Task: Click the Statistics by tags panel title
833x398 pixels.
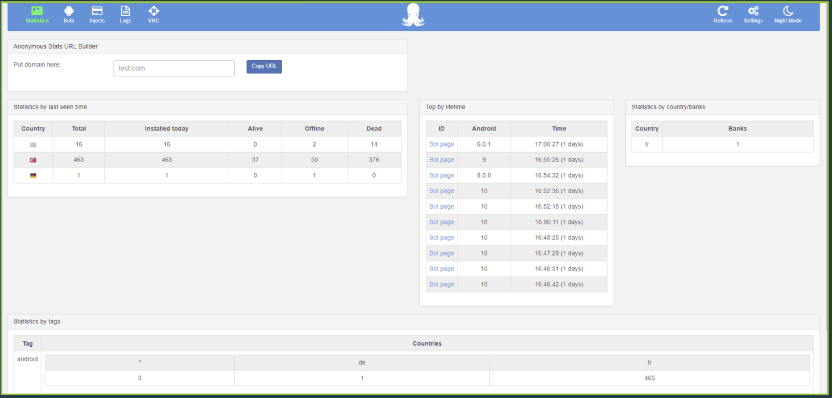Action: (37, 321)
